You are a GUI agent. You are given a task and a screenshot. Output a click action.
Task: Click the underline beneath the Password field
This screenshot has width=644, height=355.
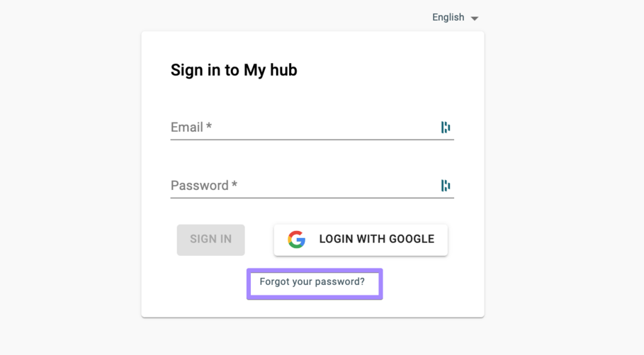pos(312,198)
